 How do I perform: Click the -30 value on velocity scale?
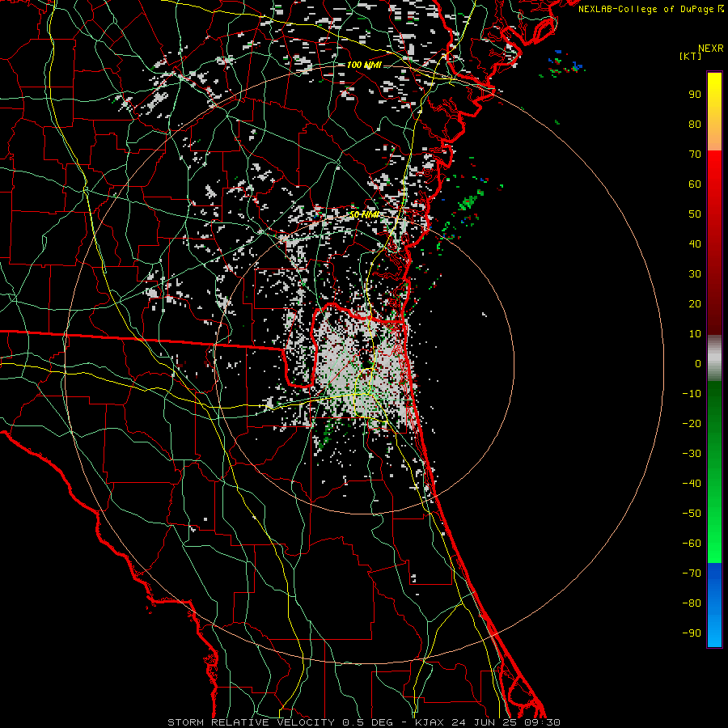(692, 454)
